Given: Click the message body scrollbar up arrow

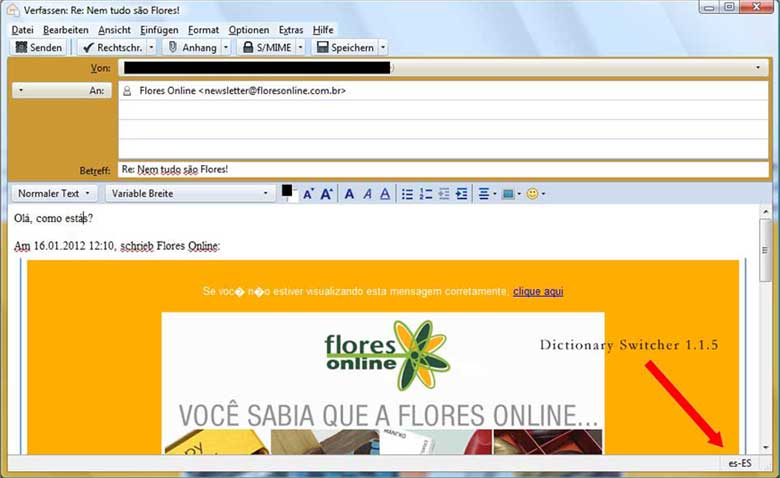Looking at the screenshot, I should pyautogui.click(x=766, y=212).
